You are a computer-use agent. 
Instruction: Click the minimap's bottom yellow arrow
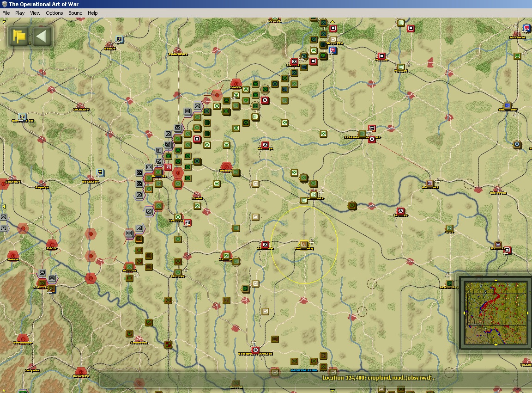click(496, 345)
